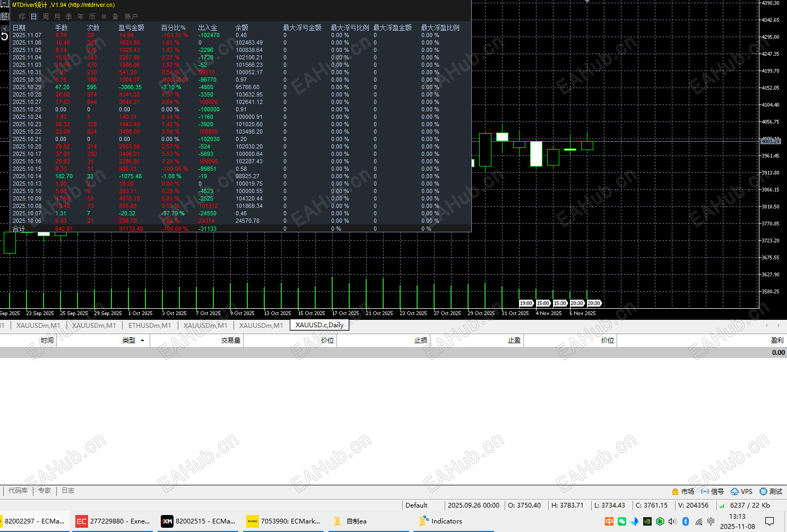Click the 日期 column header in MTDriver
The image size is (787, 532).
(x=19, y=28)
